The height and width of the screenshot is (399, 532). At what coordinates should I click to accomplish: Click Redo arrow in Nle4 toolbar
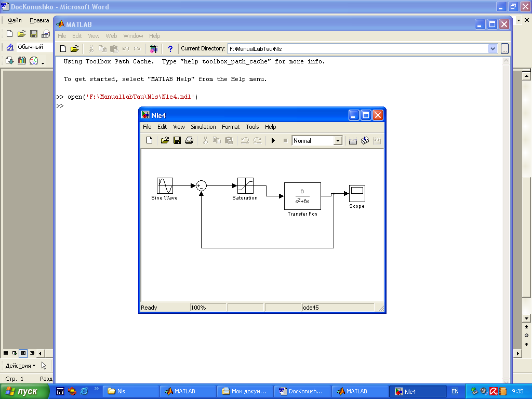click(258, 140)
